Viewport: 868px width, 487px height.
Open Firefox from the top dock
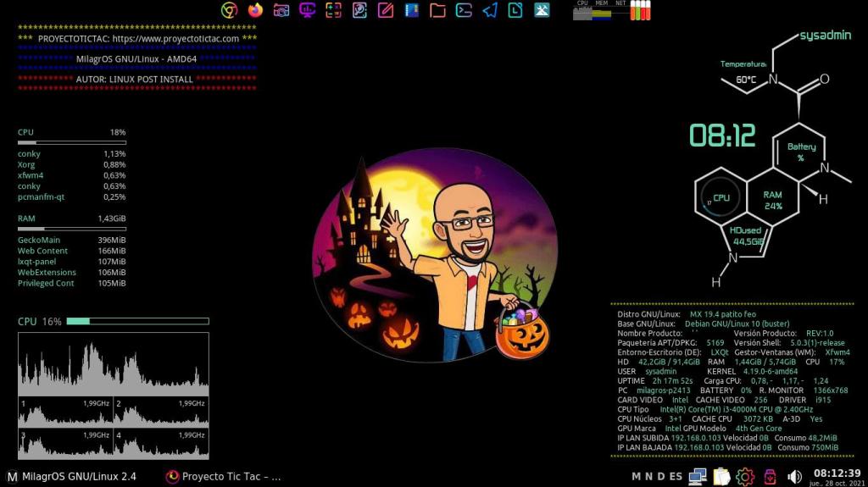255,10
